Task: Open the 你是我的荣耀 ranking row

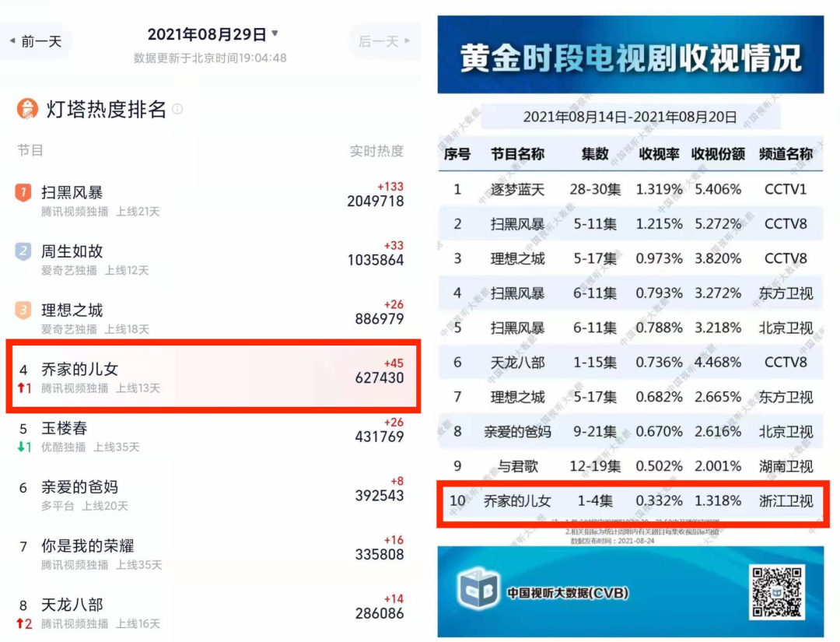Action: point(210,553)
